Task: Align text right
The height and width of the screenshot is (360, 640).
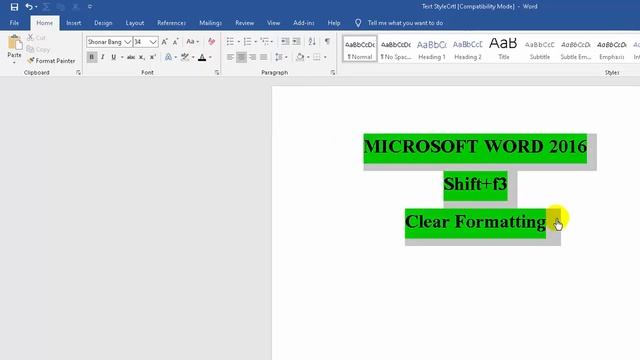Action: pyautogui.click(x=253, y=57)
